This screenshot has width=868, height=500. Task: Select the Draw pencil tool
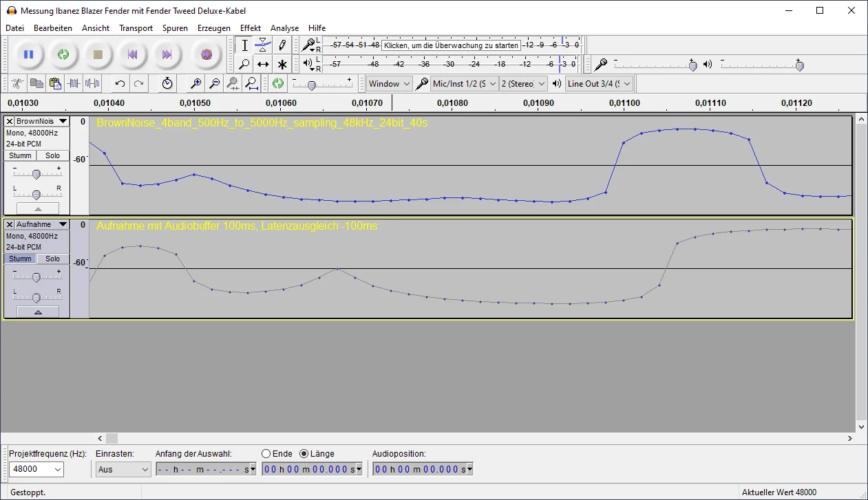click(x=282, y=45)
